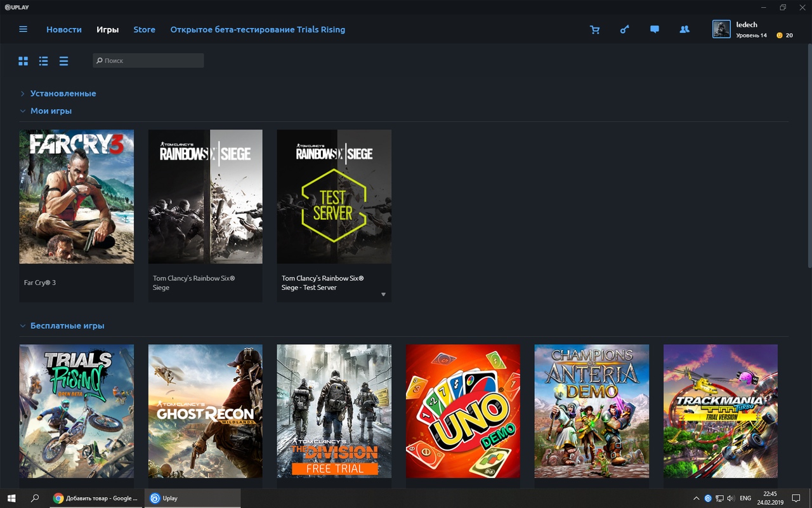Open the hamburger main menu
812x508 pixels.
click(x=23, y=29)
